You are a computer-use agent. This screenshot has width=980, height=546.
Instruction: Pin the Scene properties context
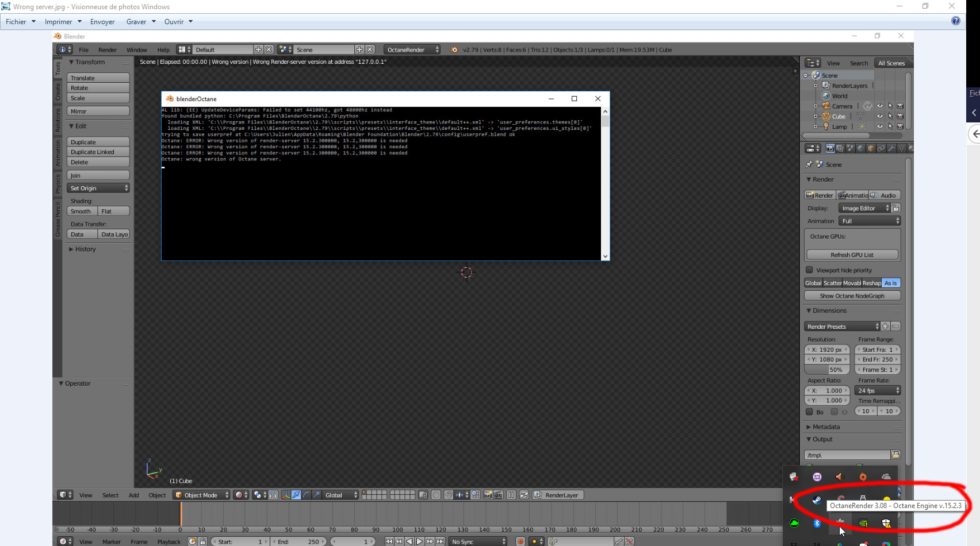809,164
